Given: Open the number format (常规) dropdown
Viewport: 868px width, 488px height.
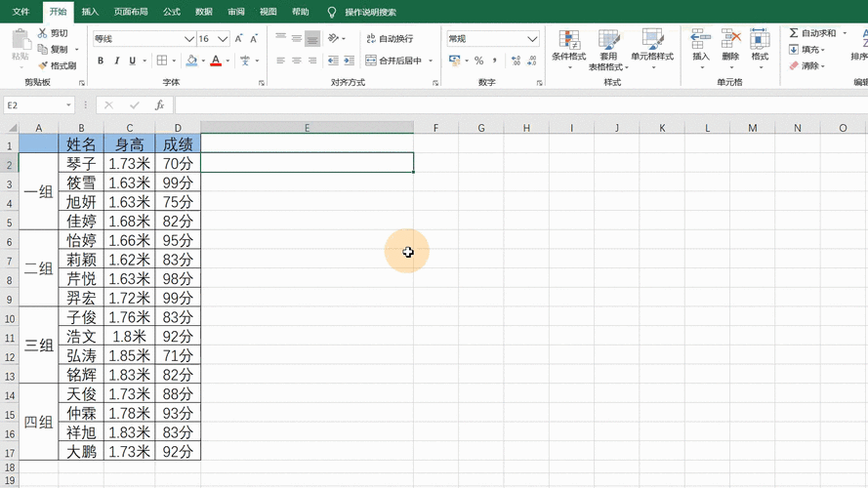Looking at the screenshot, I should click(x=532, y=39).
